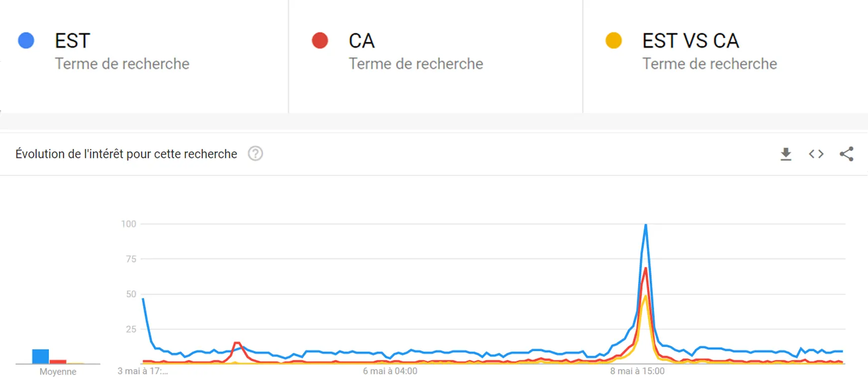Click the blue dot beside EST
This screenshot has width=868, height=382.
coord(26,40)
